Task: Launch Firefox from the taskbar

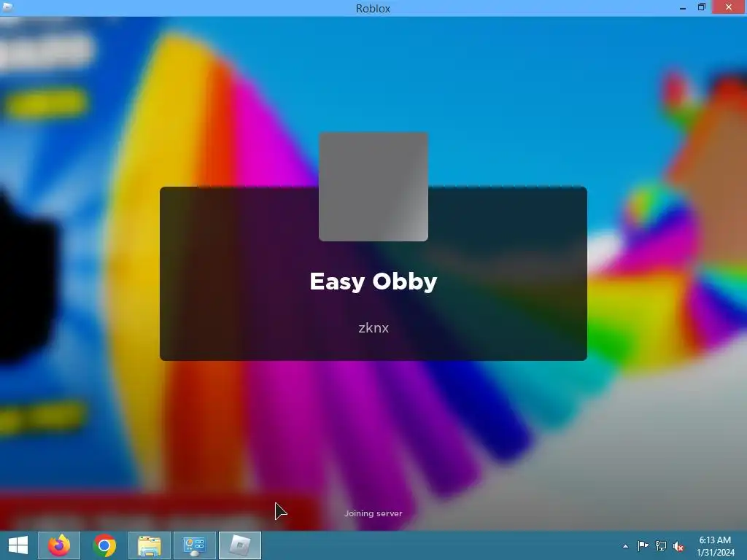Action: coord(59,545)
